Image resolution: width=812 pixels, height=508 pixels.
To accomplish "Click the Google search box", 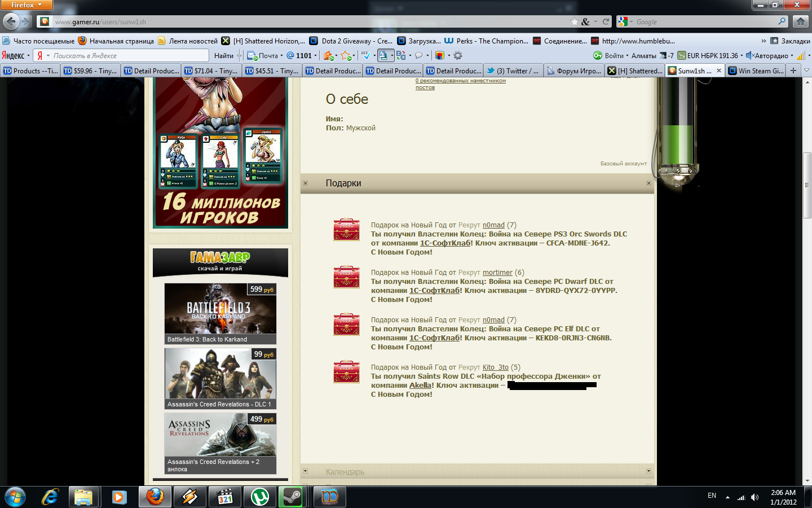I will click(705, 21).
